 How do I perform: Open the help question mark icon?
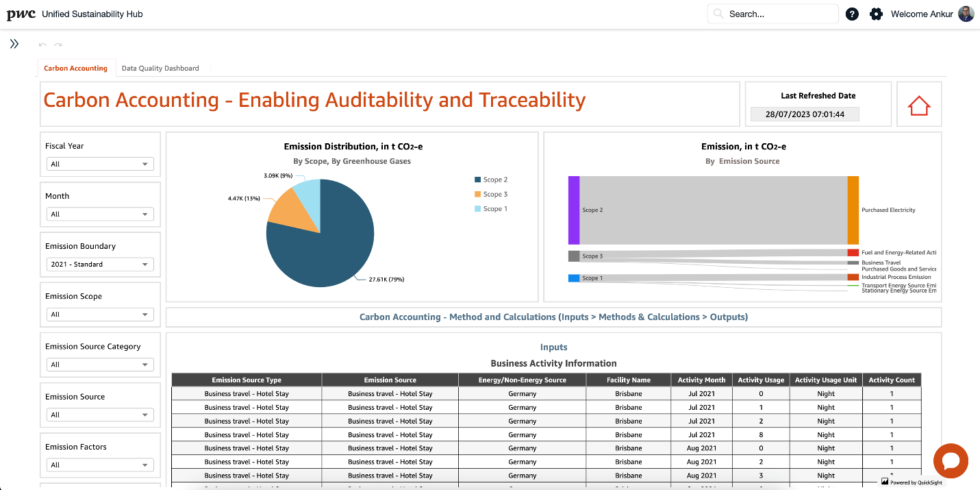tap(852, 14)
